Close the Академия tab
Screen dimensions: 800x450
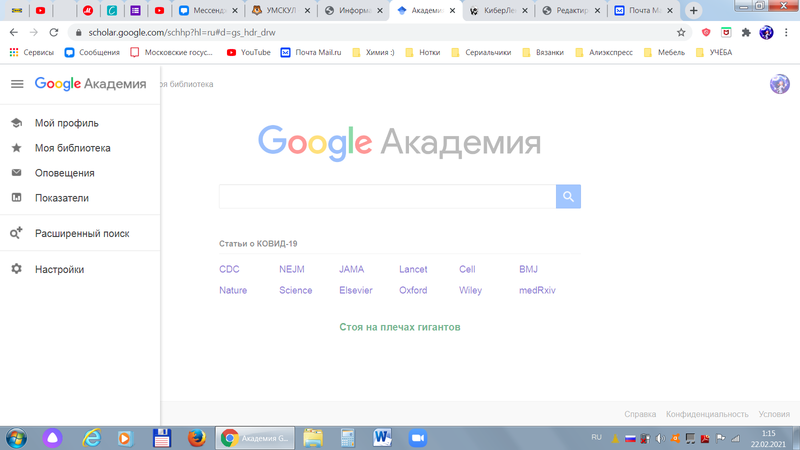452,10
